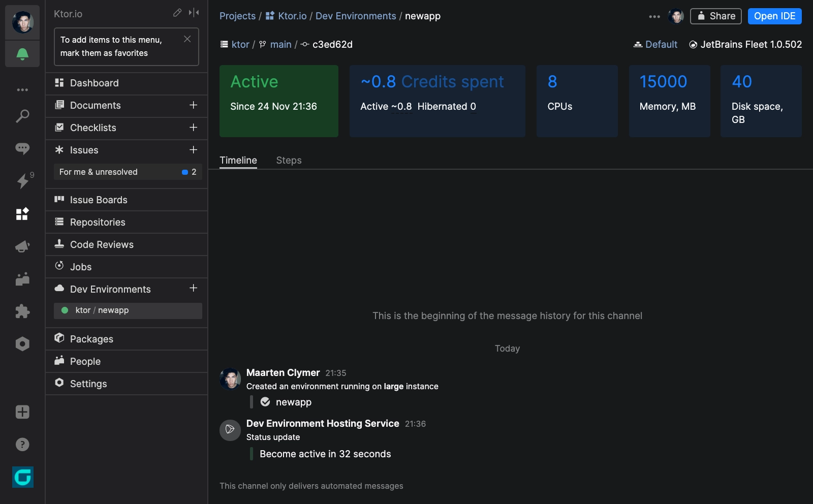Switch to the Timeline tab
This screenshot has width=813, height=504.
point(238,161)
